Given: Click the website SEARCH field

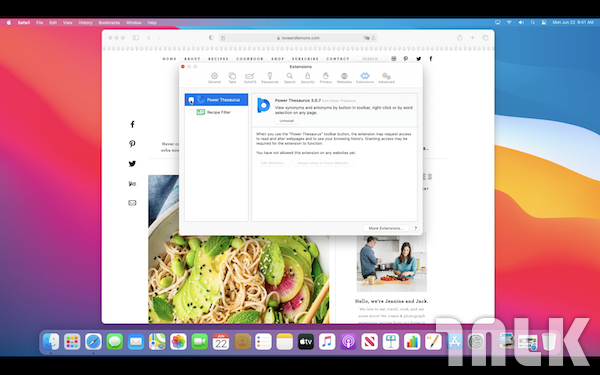Looking at the screenshot, I should [x=370, y=59].
